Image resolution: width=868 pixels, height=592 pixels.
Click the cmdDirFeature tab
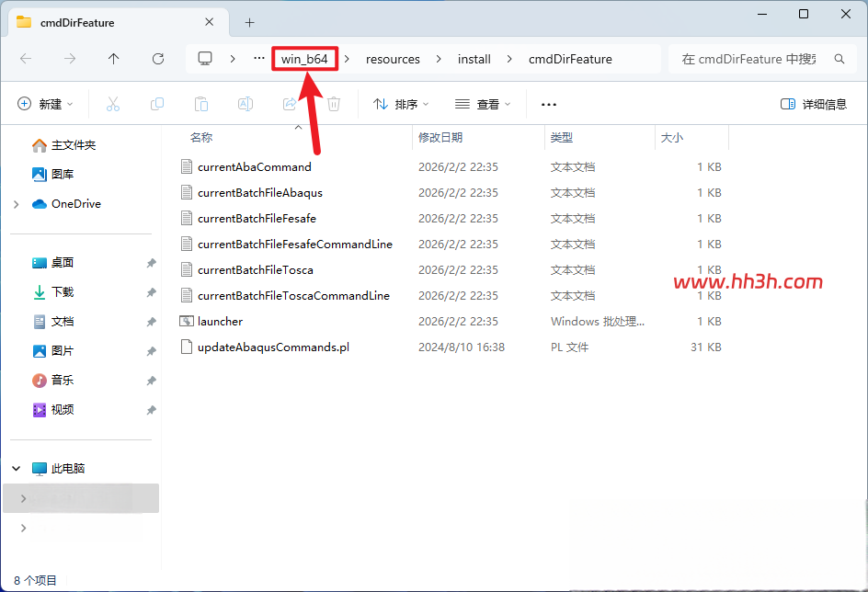[119, 23]
